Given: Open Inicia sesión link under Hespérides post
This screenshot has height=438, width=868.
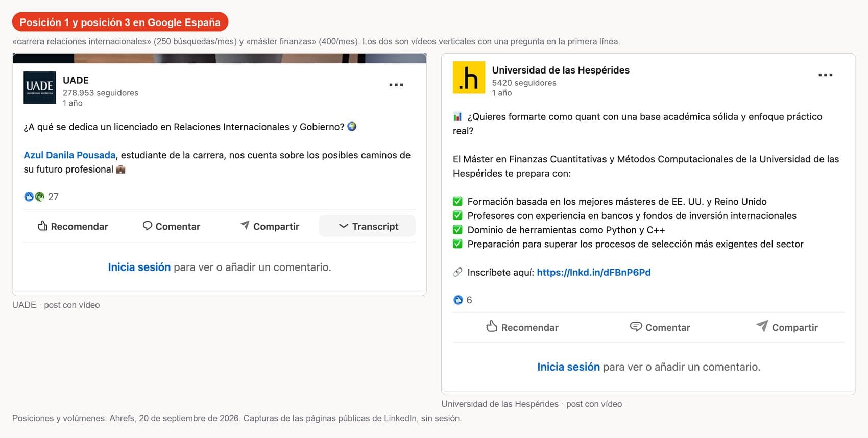Looking at the screenshot, I should pyautogui.click(x=568, y=367).
